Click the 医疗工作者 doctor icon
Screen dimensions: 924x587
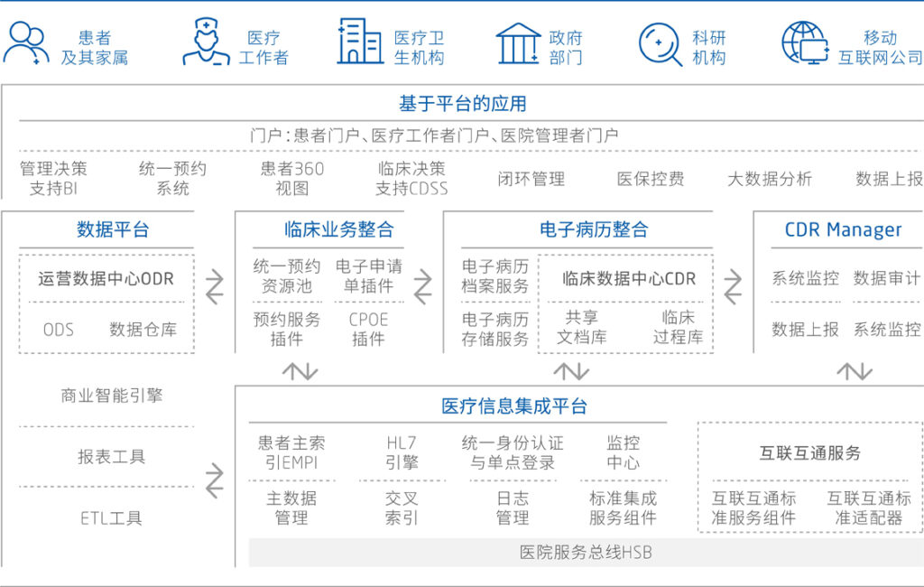[x=206, y=42]
